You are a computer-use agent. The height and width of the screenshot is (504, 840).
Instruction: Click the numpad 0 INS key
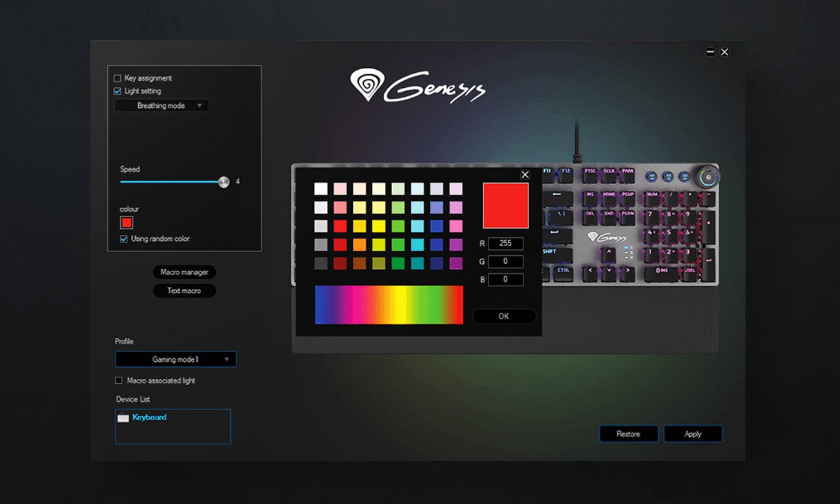[662, 274]
